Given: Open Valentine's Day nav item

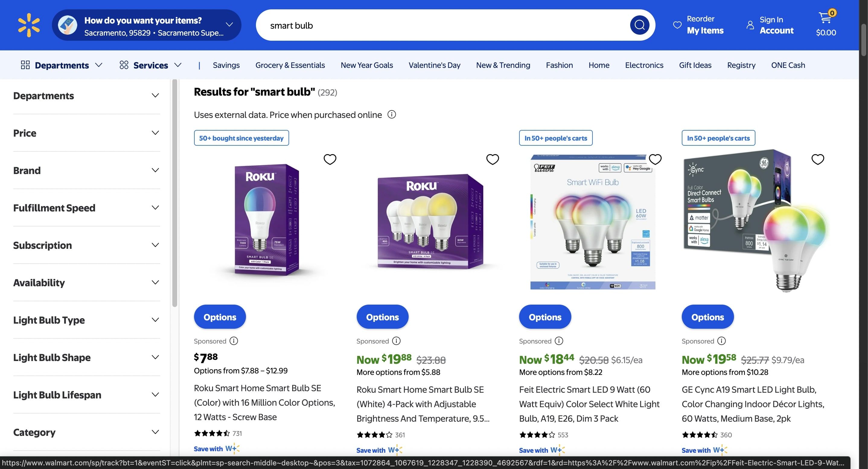Looking at the screenshot, I should pos(434,65).
